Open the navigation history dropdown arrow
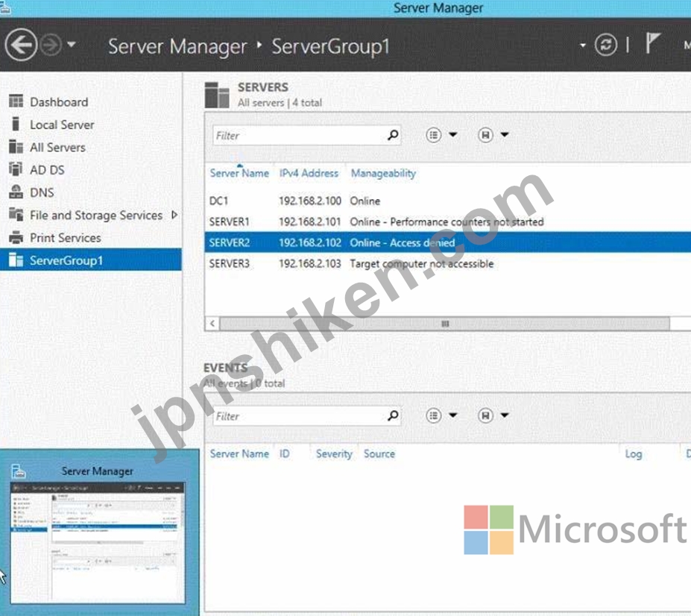The height and width of the screenshot is (616, 691). (72, 44)
